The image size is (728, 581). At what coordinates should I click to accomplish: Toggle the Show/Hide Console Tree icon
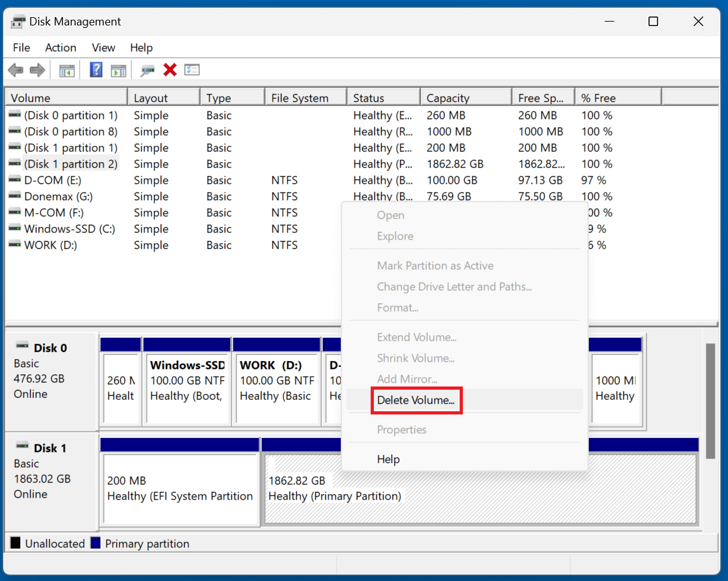click(x=67, y=70)
